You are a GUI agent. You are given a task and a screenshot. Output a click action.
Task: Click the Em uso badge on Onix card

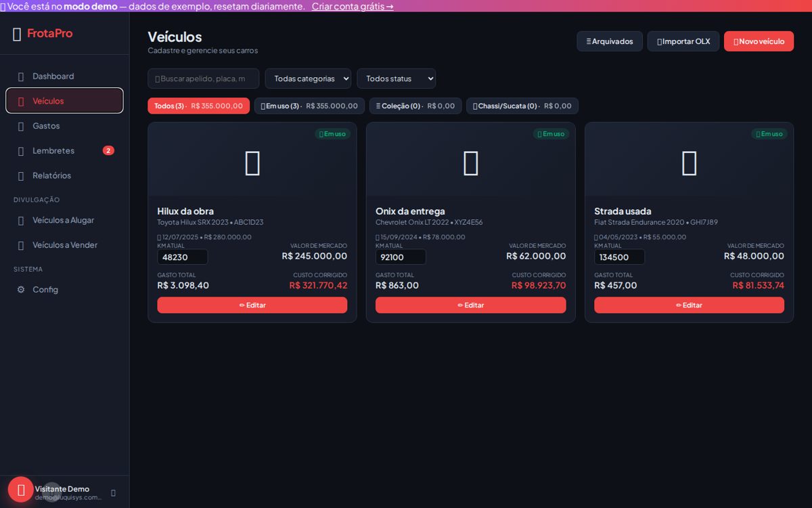click(x=551, y=134)
